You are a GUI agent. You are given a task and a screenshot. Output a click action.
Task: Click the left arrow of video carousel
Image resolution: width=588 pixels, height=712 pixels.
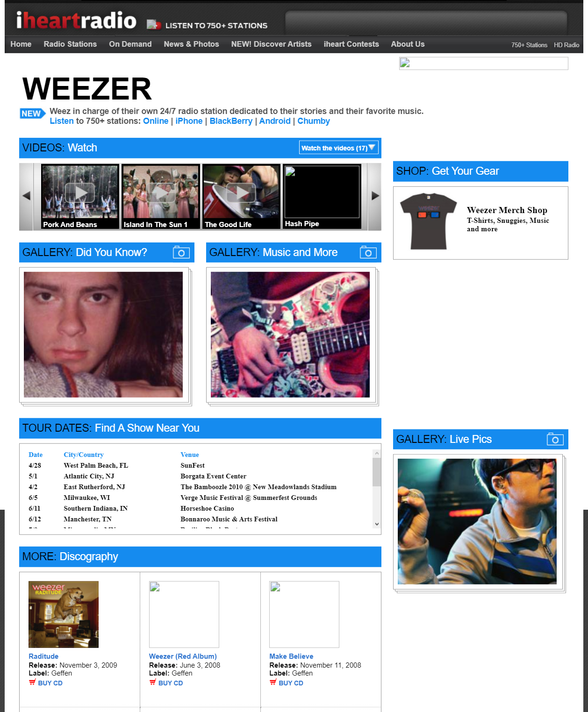pyautogui.click(x=27, y=196)
